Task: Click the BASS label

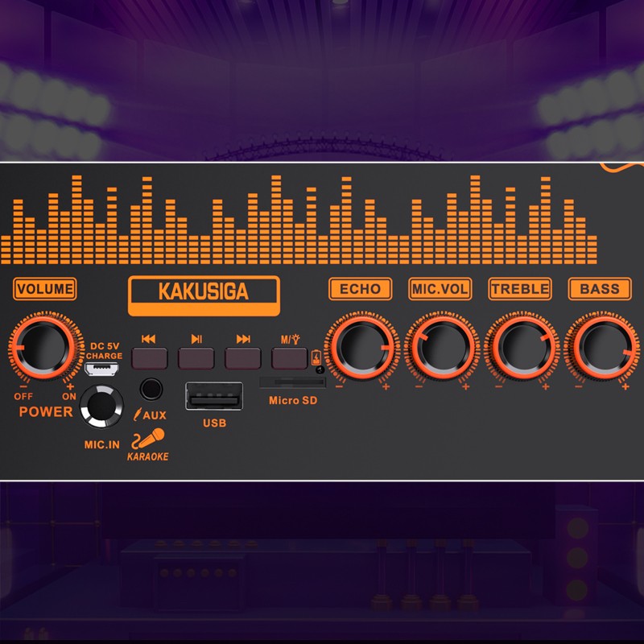Action: pyautogui.click(x=600, y=289)
